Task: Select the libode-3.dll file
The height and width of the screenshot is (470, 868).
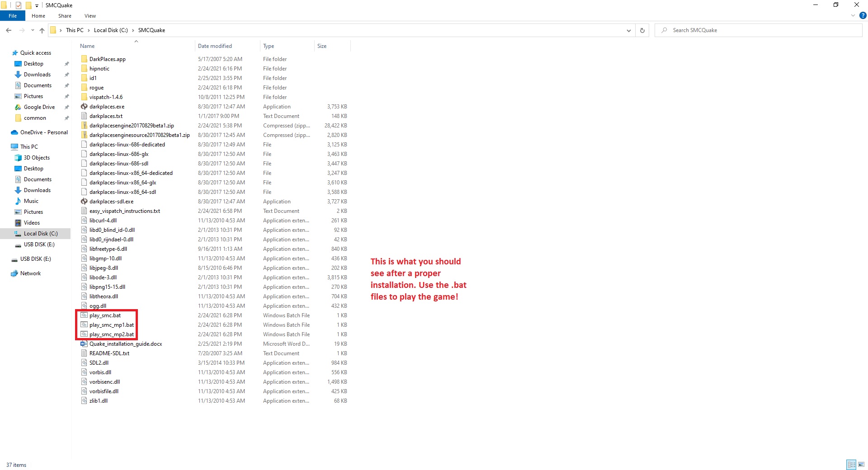Action: (x=103, y=277)
